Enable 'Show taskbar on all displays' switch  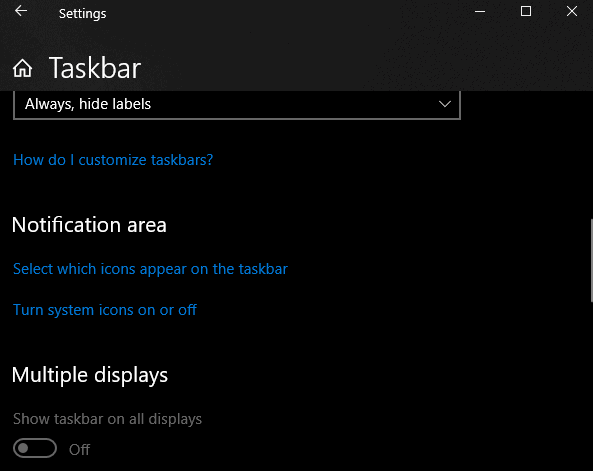tap(35, 448)
